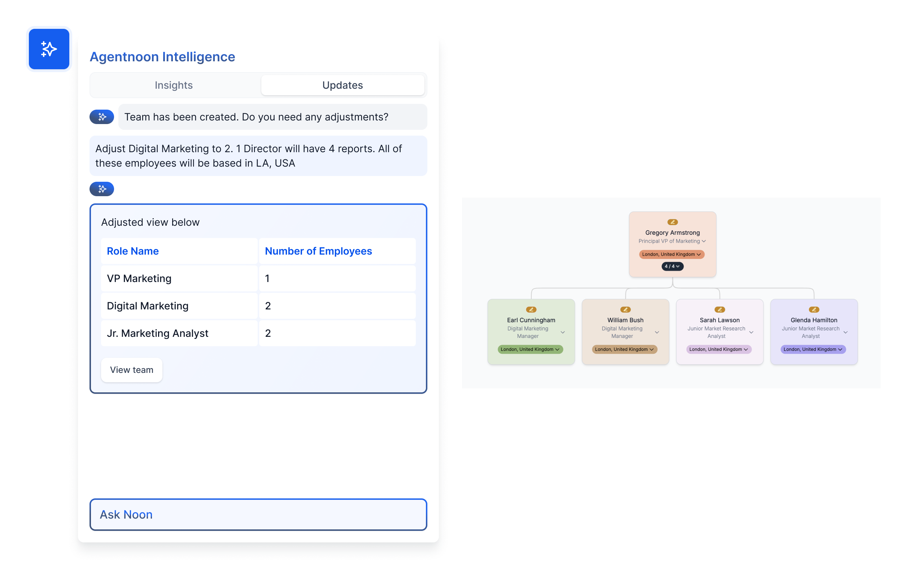Click the AI assistant icon next to message
This screenshot has width=924, height=577.
[x=102, y=116]
